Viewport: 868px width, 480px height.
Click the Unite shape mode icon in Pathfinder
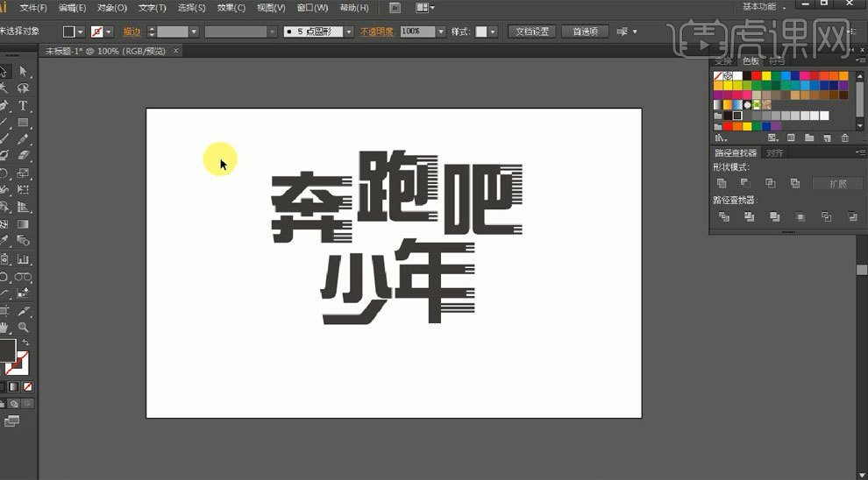(722, 183)
